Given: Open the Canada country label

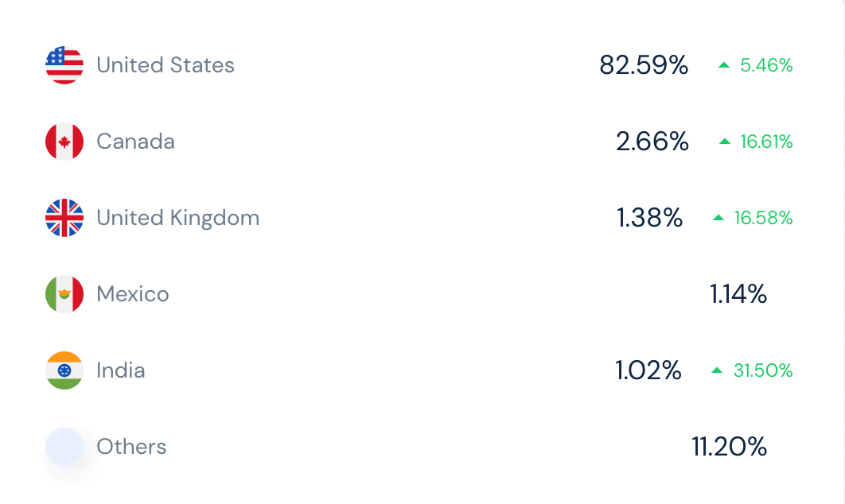Looking at the screenshot, I should coord(136,142).
